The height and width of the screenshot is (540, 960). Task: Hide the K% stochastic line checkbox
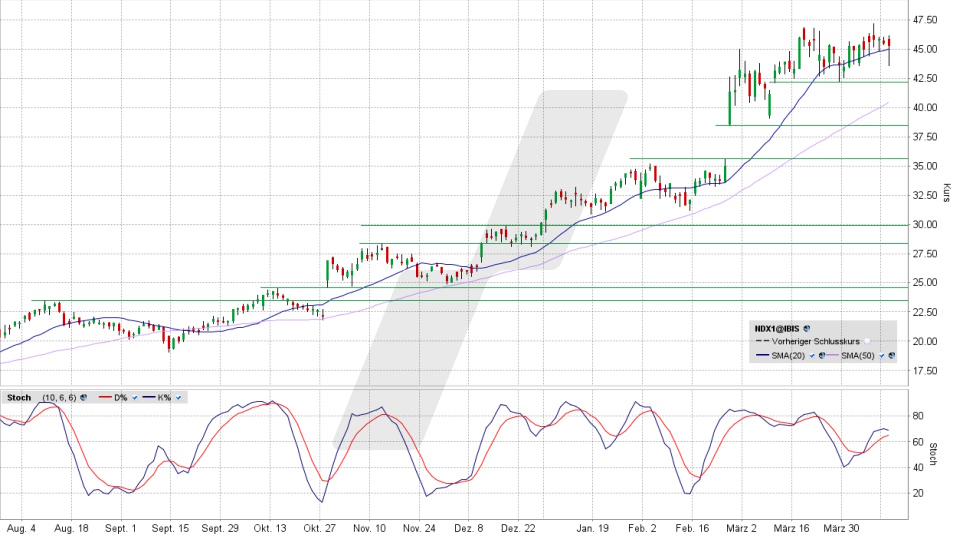coord(178,397)
